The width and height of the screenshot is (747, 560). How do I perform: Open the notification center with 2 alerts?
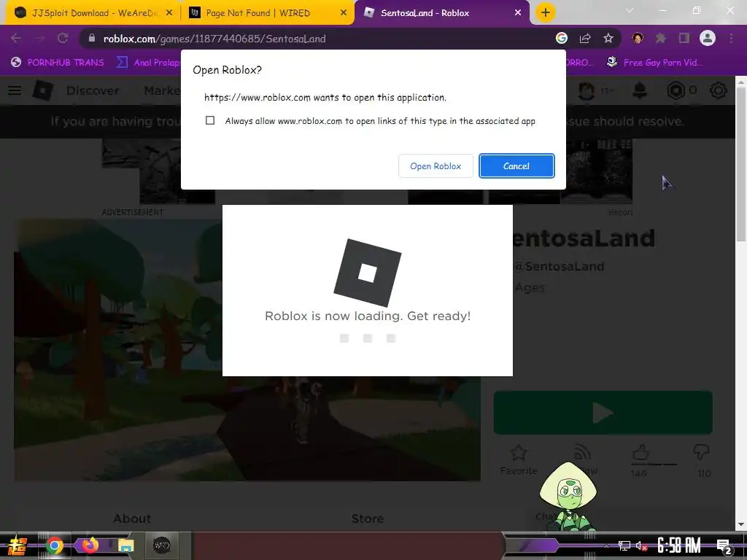[724, 546]
